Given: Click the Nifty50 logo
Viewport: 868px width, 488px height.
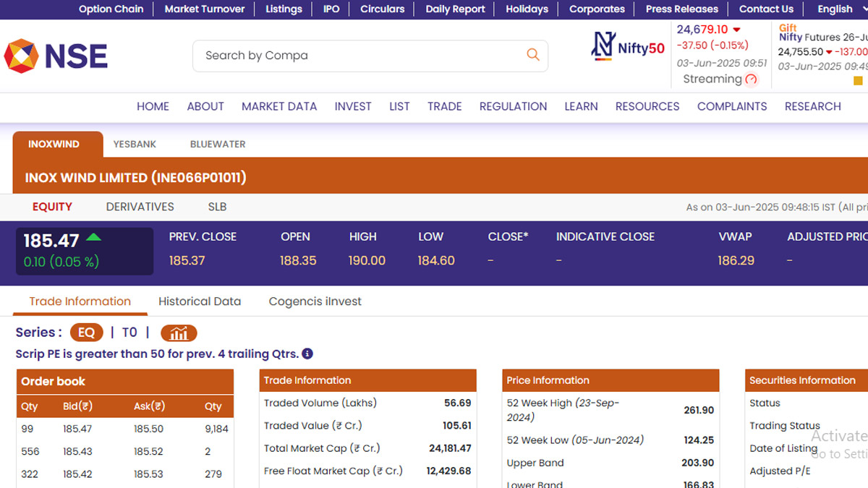Looking at the screenshot, I should [x=628, y=46].
